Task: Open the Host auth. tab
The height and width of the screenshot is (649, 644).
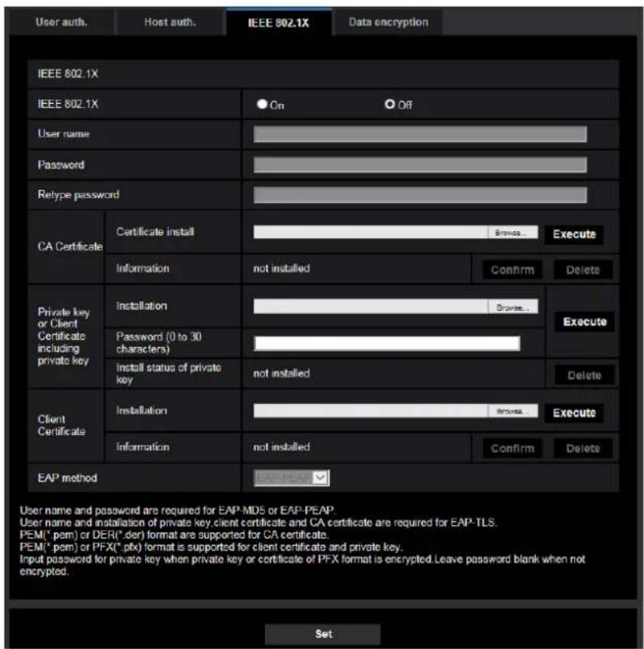Action: (x=170, y=22)
